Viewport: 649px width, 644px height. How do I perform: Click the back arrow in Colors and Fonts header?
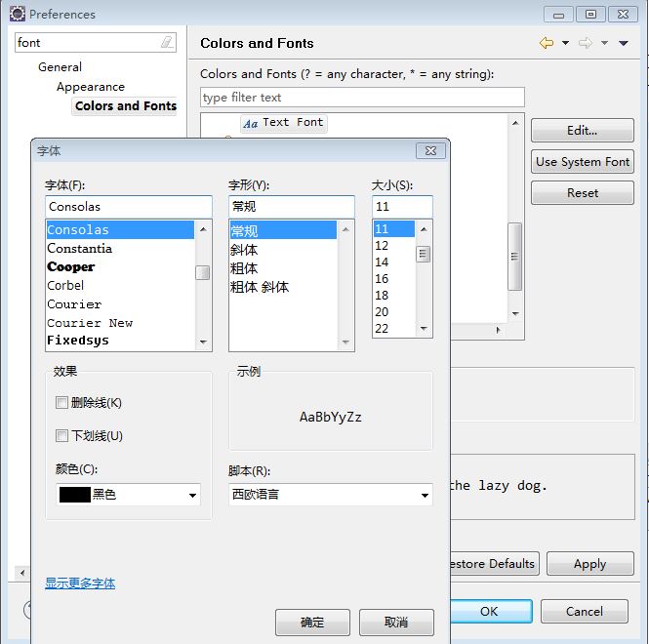pos(547,43)
